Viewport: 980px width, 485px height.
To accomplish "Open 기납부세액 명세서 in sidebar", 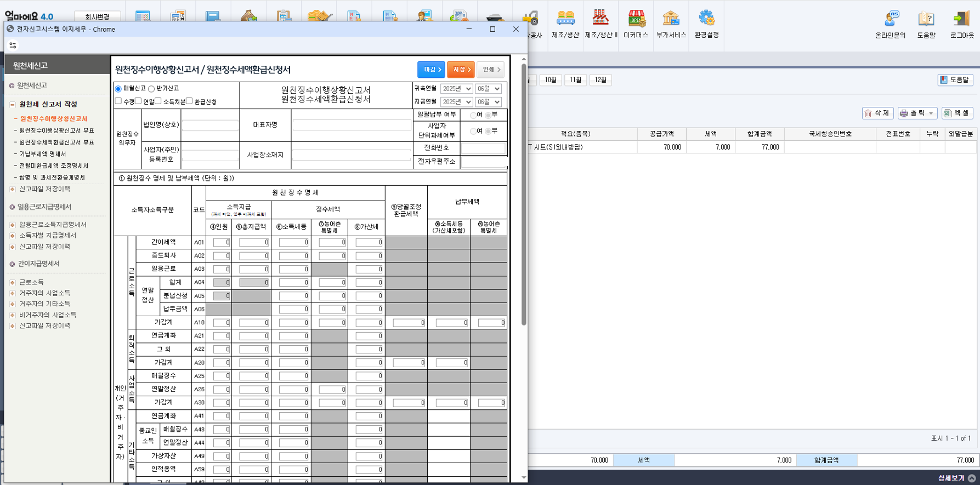I will coord(43,154).
